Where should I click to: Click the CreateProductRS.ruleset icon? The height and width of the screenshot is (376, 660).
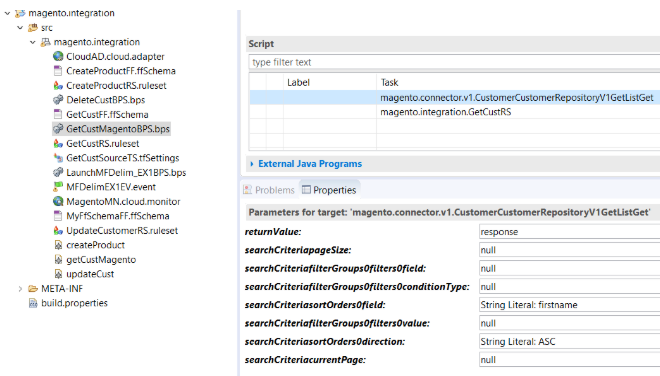click(58, 85)
